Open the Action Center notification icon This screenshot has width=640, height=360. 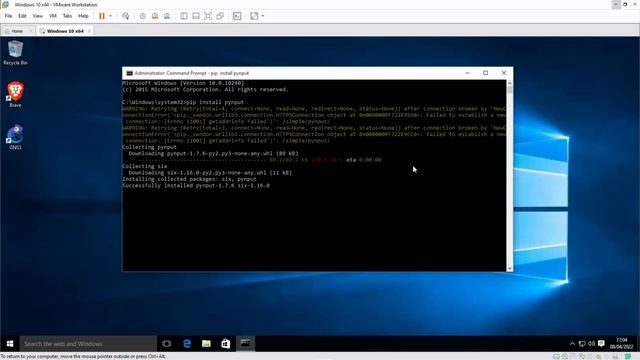(601, 344)
